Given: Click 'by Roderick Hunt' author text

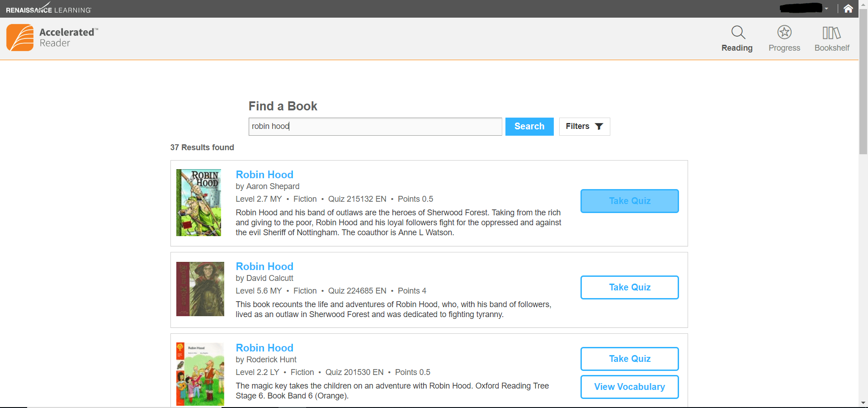Looking at the screenshot, I should 266,360.
